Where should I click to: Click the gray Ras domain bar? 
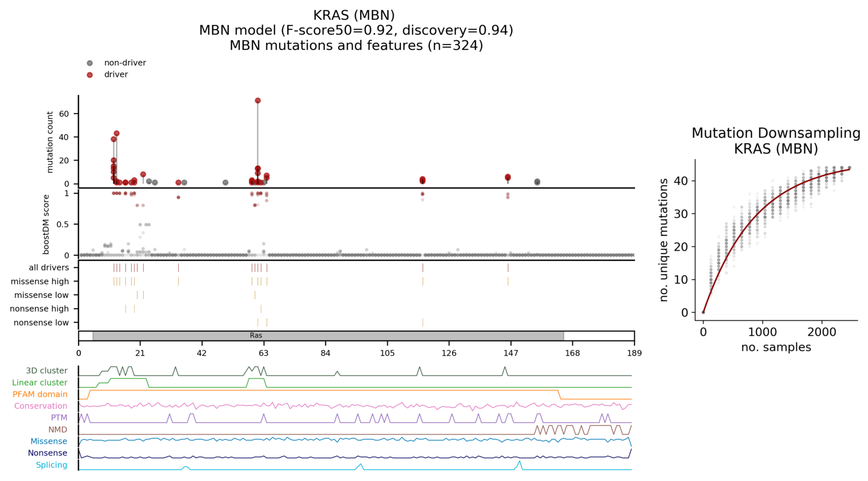click(x=328, y=336)
